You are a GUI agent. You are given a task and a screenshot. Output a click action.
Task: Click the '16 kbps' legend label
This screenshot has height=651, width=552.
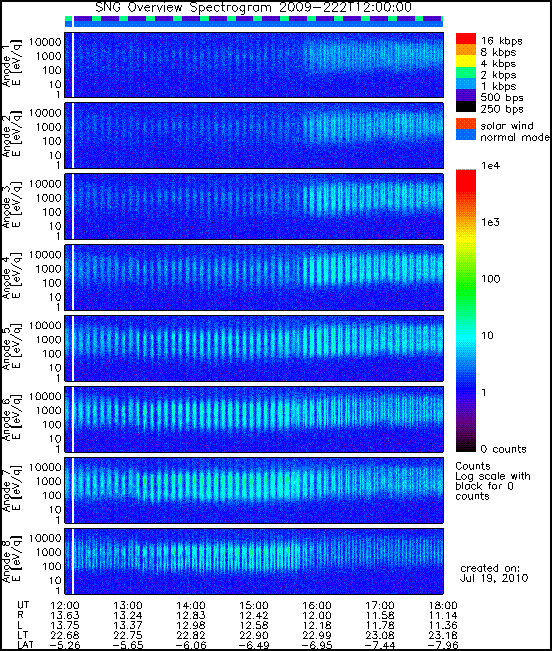[501, 41]
